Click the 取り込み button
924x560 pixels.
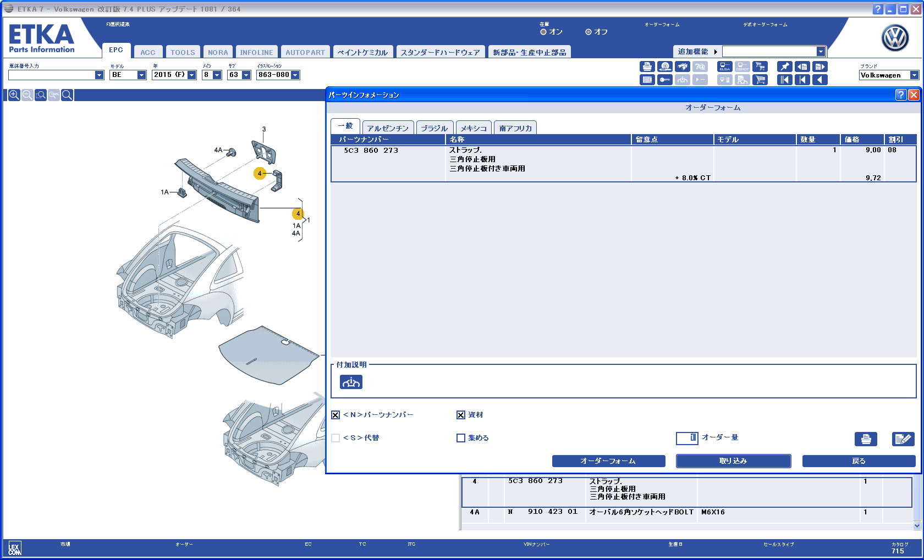pos(733,461)
